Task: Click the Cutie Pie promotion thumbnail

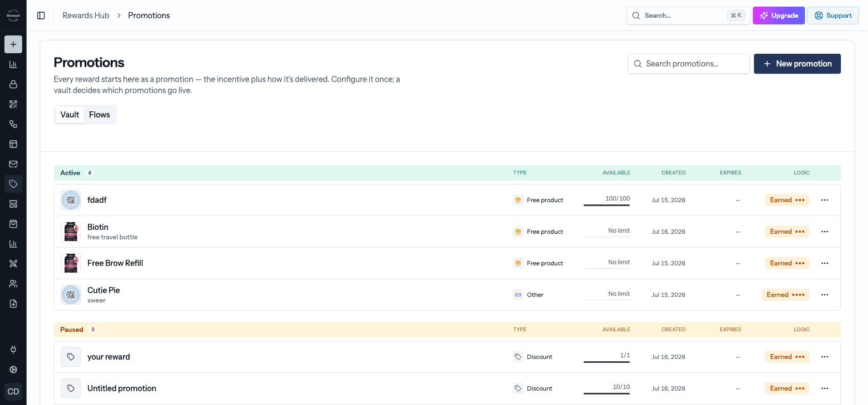Action: 71,295
